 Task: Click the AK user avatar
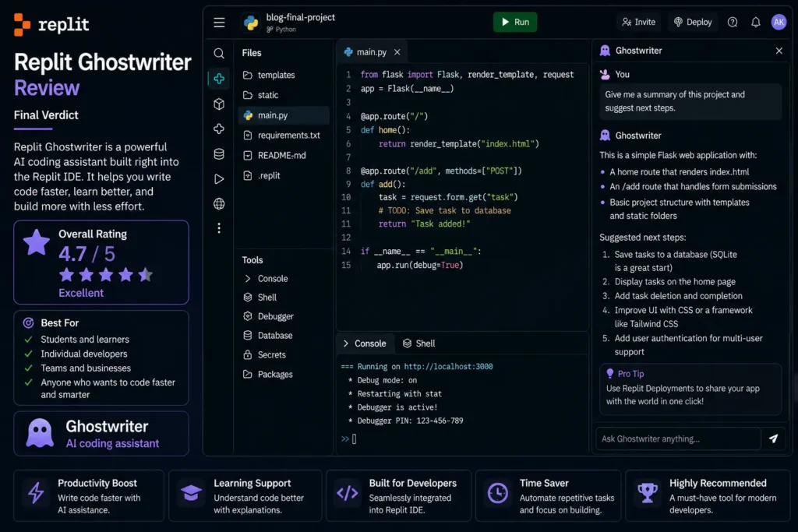(779, 22)
